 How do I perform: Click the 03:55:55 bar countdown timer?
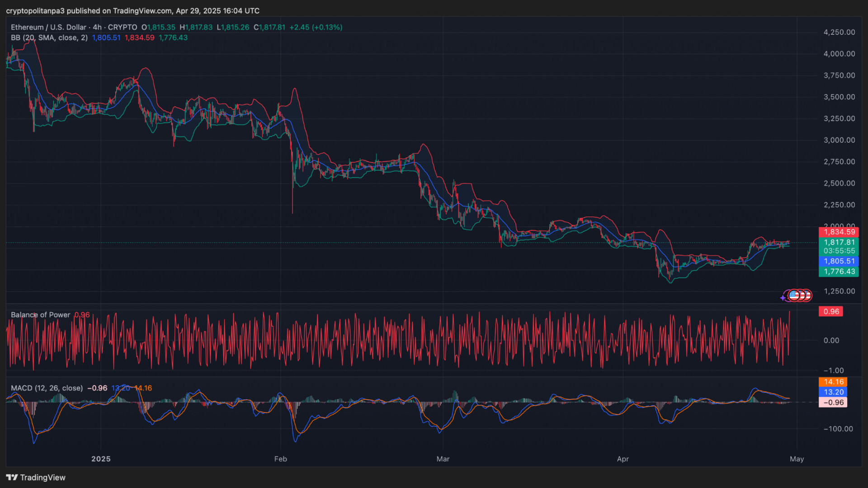(839, 251)
